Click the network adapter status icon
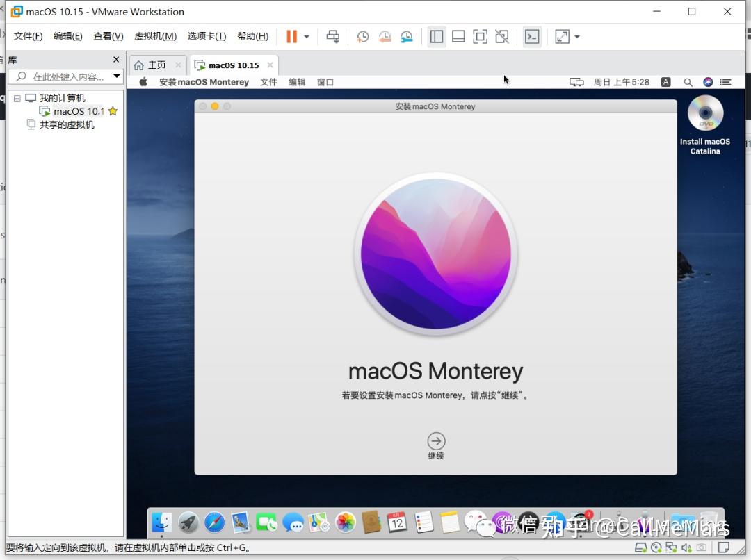The height and width of the screenshot is (560, 751). click(x=672, y=547)
